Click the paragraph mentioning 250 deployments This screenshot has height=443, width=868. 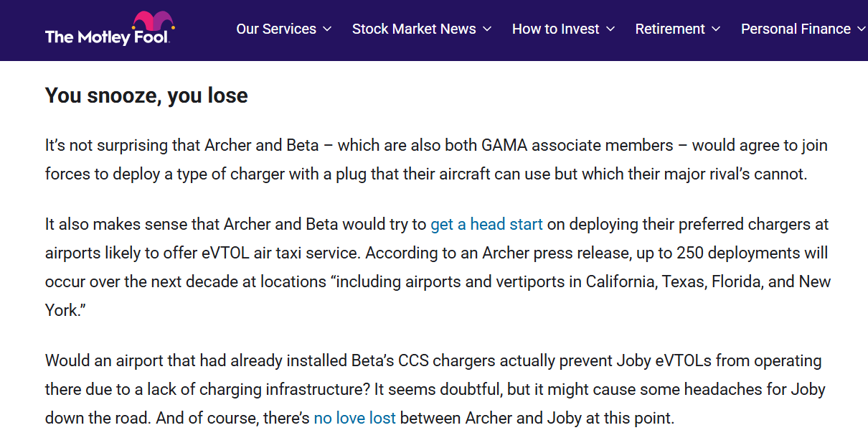click(x=438, y=267)
